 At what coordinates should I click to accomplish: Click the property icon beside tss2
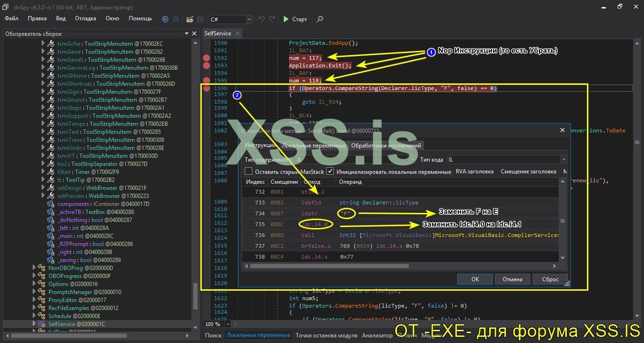[51, 164]
